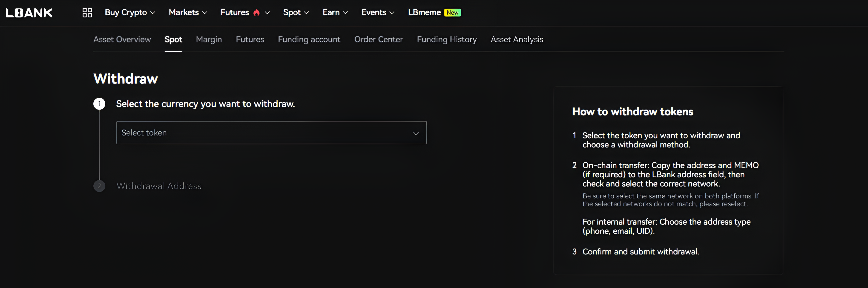Open the Funding History tab
This screenshot has width=868, height=288.
[446, 39]
